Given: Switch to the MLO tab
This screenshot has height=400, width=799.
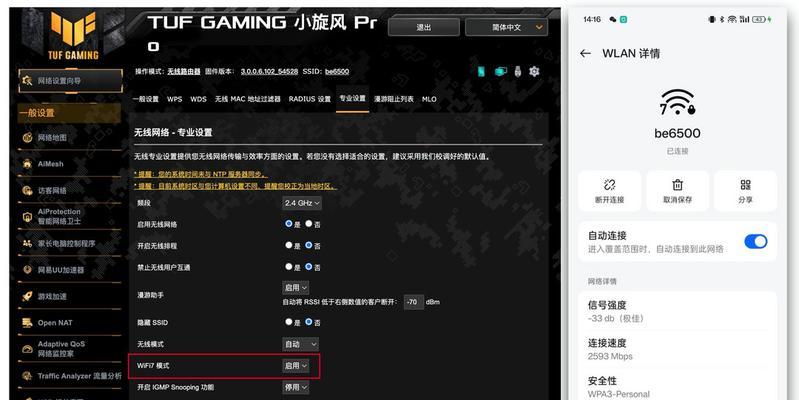Looking at the screenshot, I should 429,99.
